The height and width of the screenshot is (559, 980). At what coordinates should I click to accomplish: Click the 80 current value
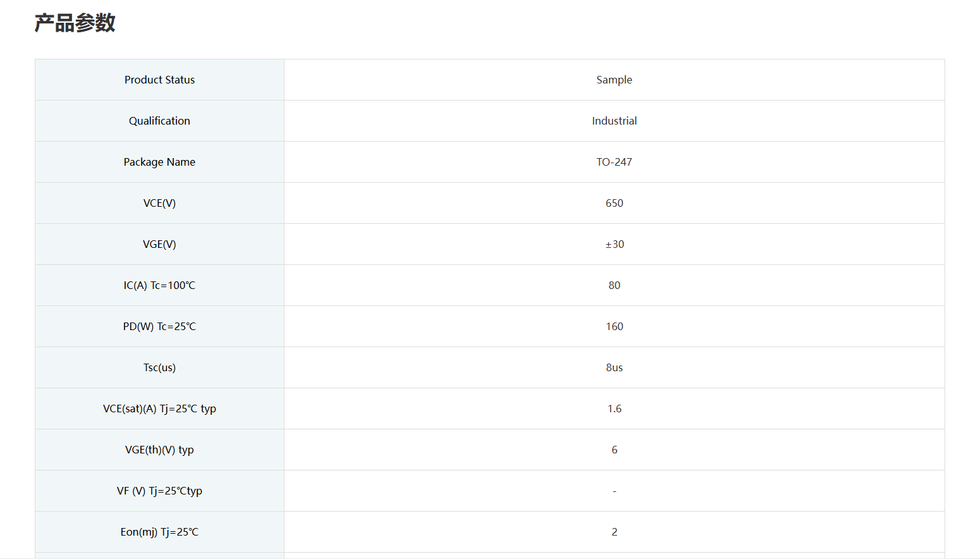(614, 285)
